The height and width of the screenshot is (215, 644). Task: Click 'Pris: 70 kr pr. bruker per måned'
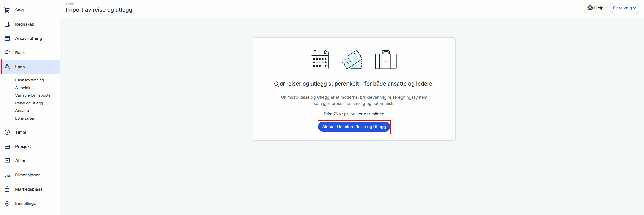[354, 114]
